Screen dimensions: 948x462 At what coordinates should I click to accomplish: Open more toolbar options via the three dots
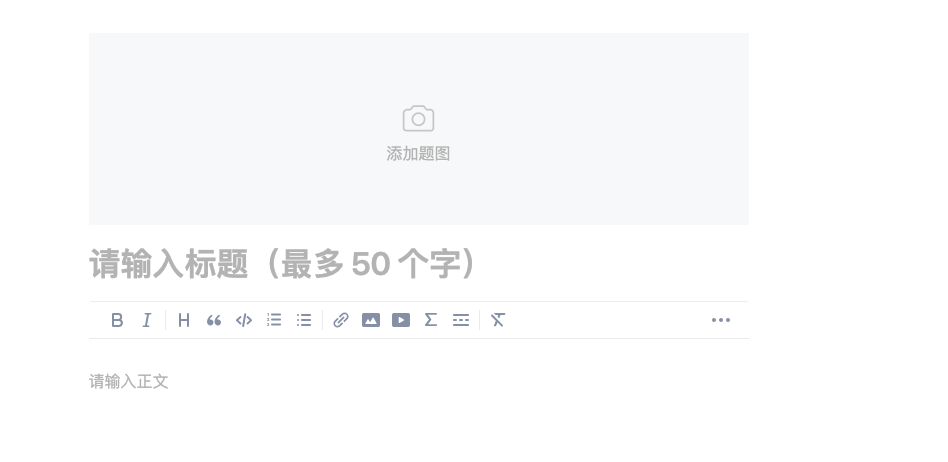(721, 320)
